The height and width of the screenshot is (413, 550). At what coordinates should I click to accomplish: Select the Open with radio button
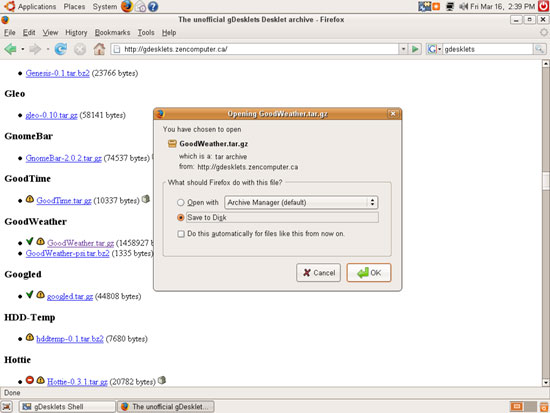181,202
